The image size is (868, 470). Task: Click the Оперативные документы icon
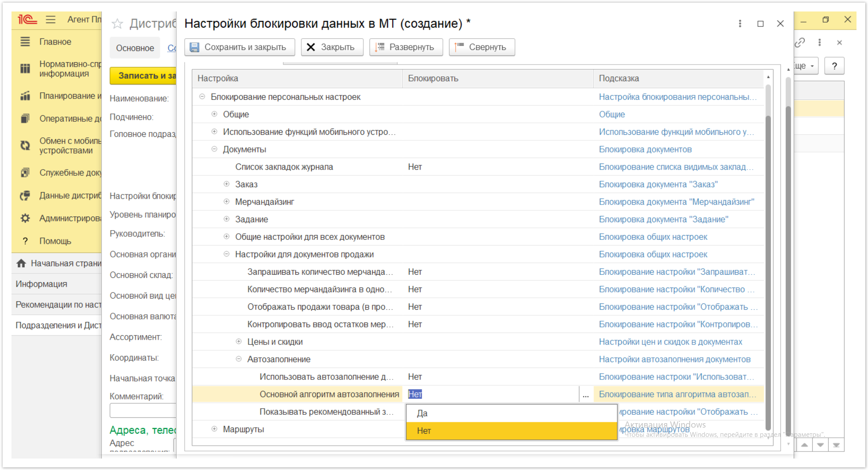pos(25,118)
